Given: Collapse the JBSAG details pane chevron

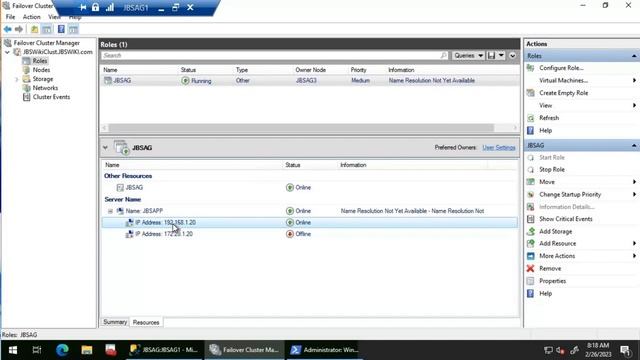Looking at the screenshot, I should point(105,147).
